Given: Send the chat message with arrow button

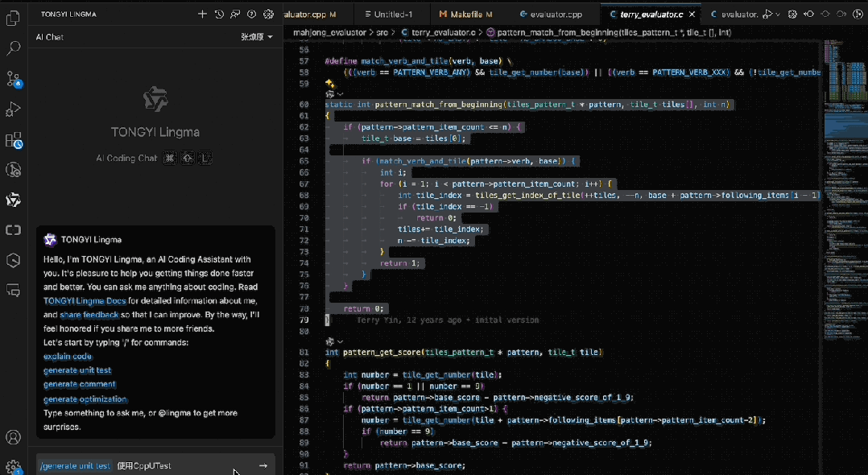Looking at the screenshot, I should click(263, 465).
